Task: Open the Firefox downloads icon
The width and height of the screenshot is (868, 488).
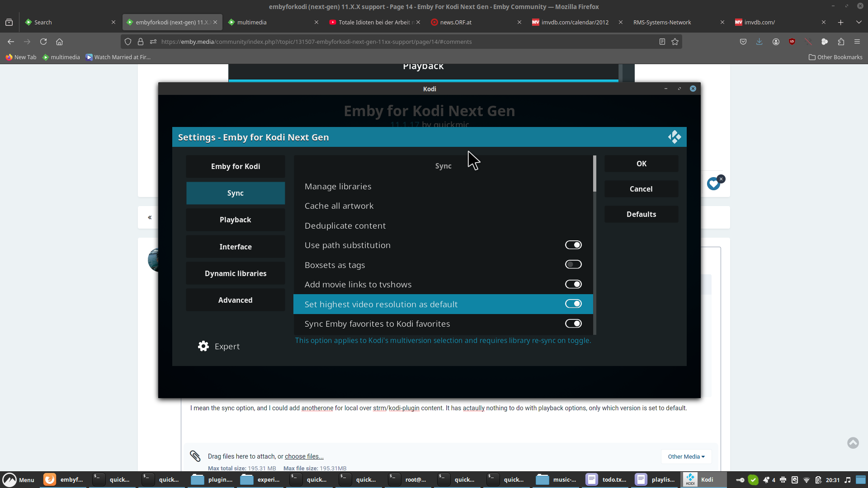Action: 759,42
